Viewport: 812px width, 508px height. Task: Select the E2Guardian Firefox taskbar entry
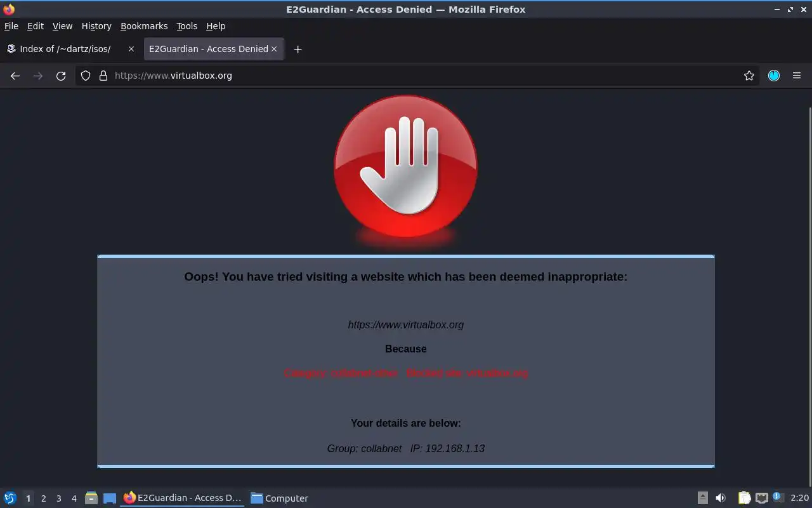coord(183,498)
